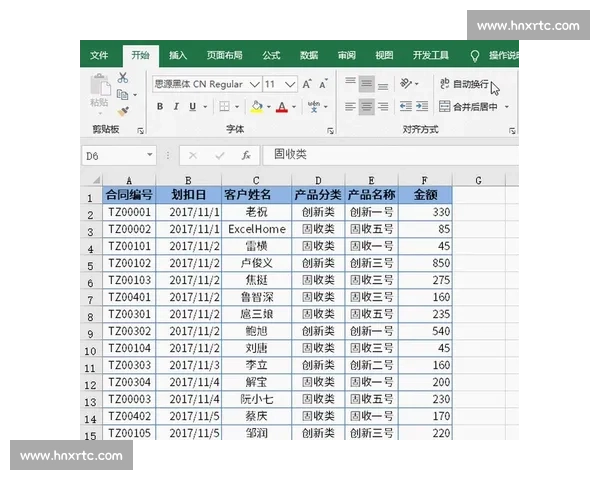The width and height of the screenshot is (600, 480).
Task: Open the Alignment (对齐方式) dialog launcher
Action: pyautogui.click(x=512, y=131)
